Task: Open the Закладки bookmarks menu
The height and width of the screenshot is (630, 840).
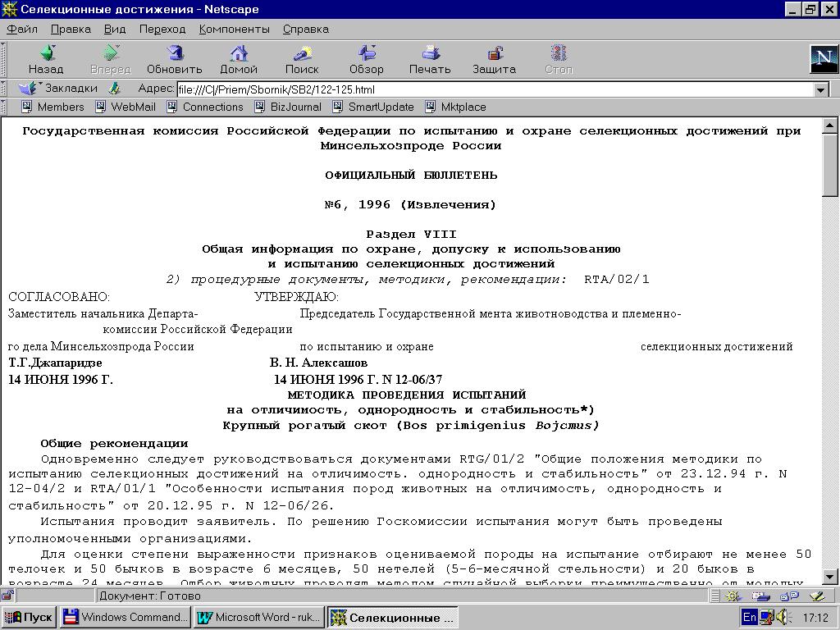Action: click(x=58, y=88)
